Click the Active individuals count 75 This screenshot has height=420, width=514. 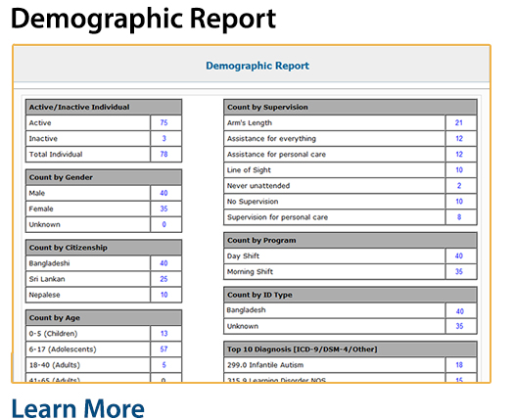tap(164, 122)
